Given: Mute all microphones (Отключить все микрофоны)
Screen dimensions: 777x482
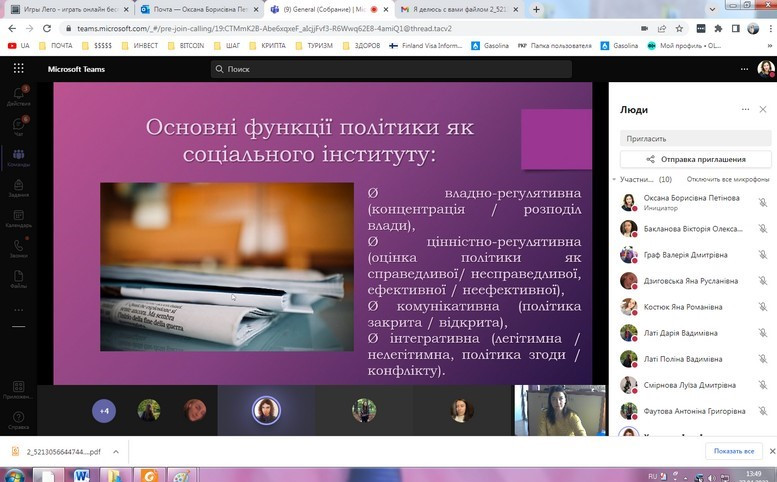Looking at the screenshot, I should [728, 179].
